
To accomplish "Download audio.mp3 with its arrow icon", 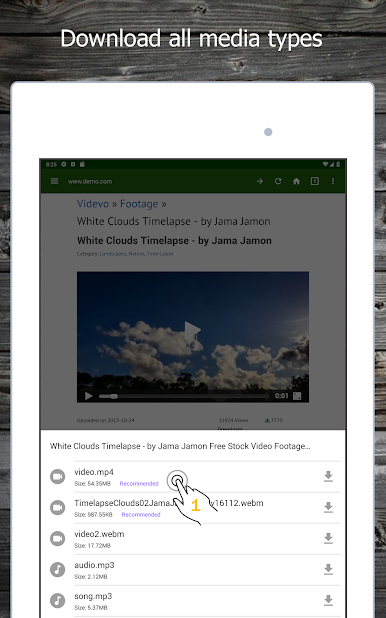I will click(x=328, y=569).
